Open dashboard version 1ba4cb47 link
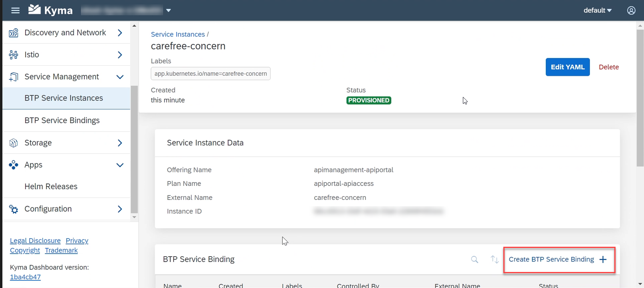644x288 pixels. pyautogui.click(x=25, y=277)
